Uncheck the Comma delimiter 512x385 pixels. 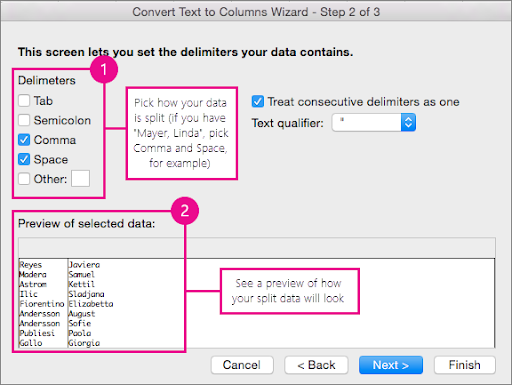(x=24, y=140)
